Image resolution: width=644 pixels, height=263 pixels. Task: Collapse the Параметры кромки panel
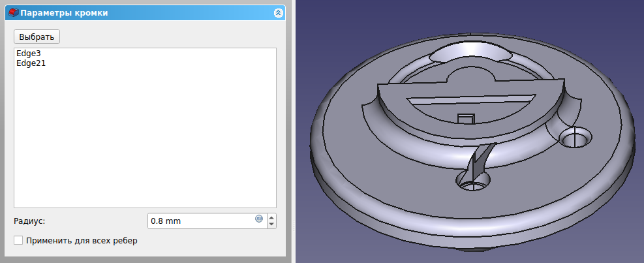pyautogui.click(x=278, y=13)
